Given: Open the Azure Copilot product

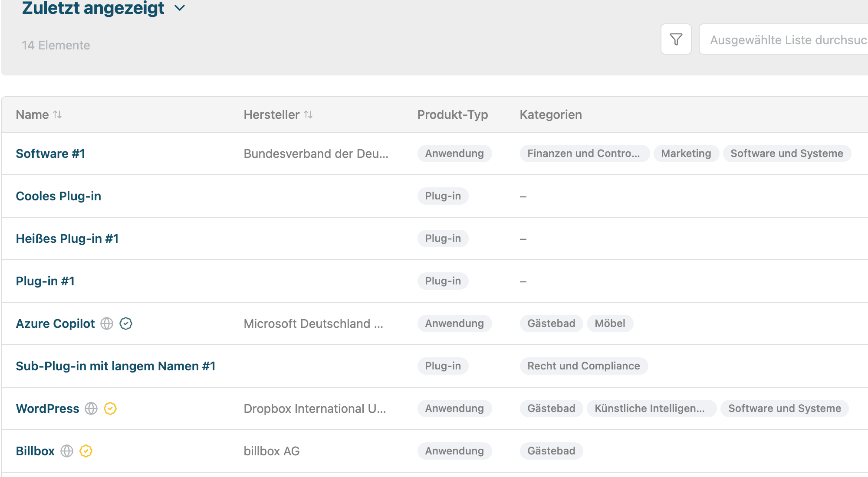Looking at the screenshot, I should (55, 323).
